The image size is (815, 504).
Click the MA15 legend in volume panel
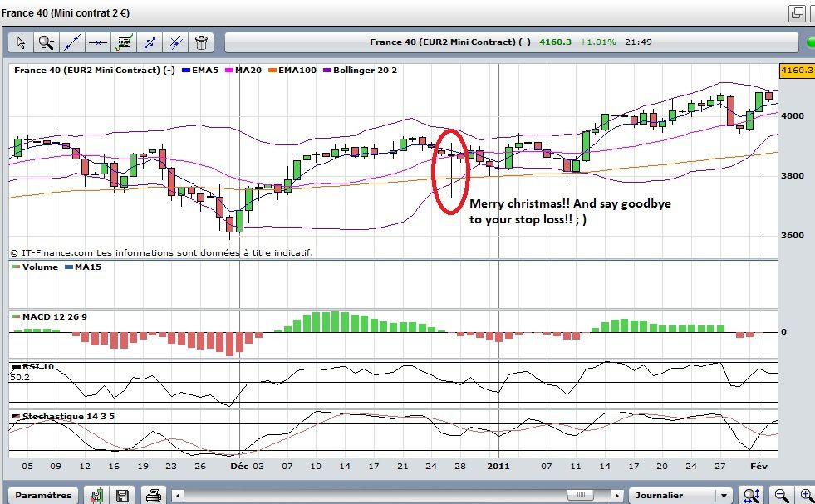pyautogui.click(x=83, y=267)
